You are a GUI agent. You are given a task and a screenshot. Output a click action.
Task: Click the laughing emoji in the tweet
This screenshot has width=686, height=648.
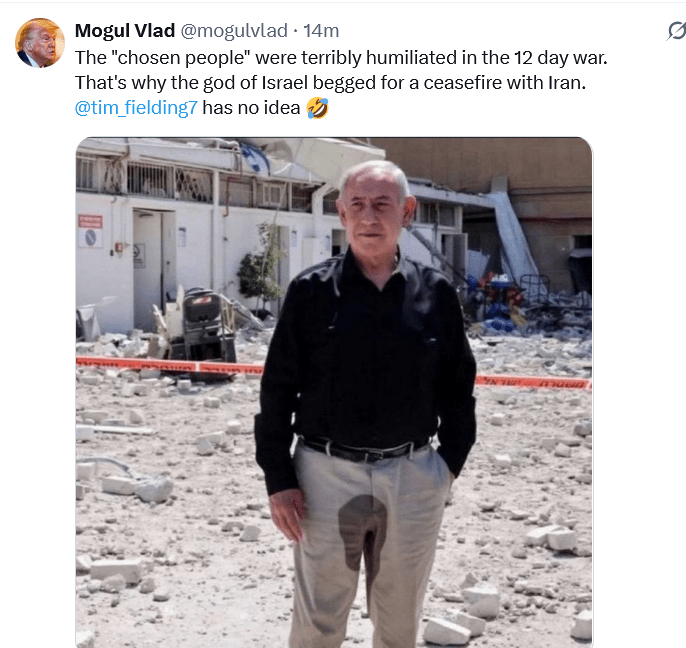317,108
